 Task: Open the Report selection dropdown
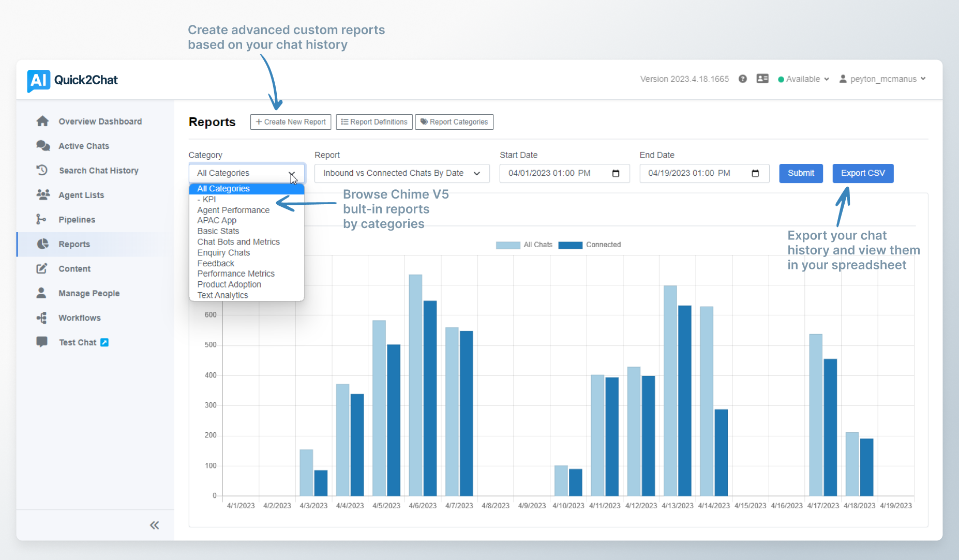(x=401, y=173)
